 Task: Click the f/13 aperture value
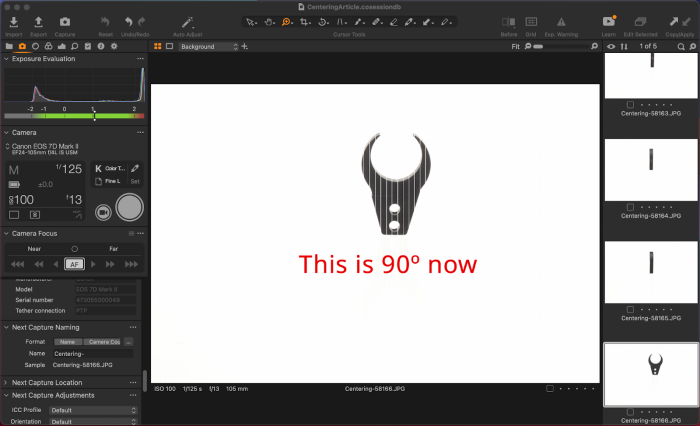point(74,199)
